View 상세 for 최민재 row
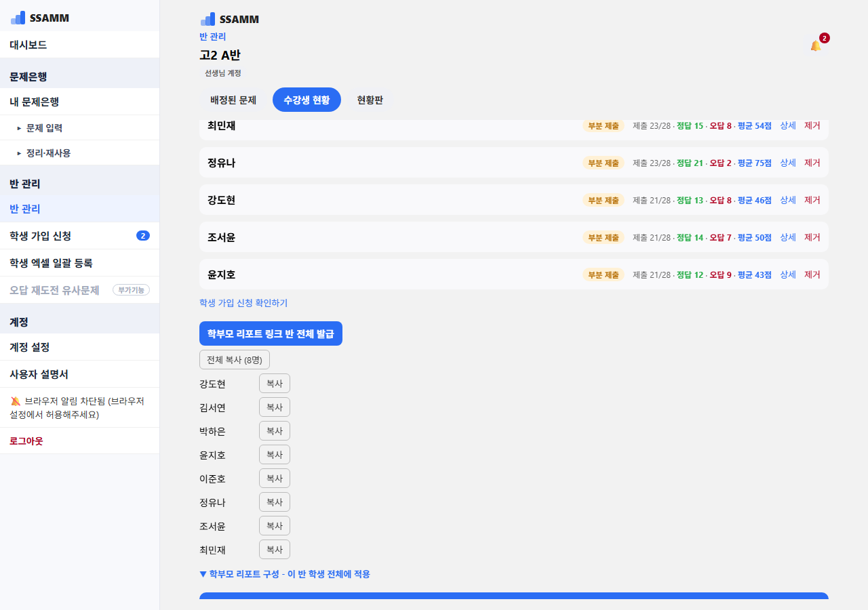The width and height of the screenshot is (868, 610). (788, 125)
